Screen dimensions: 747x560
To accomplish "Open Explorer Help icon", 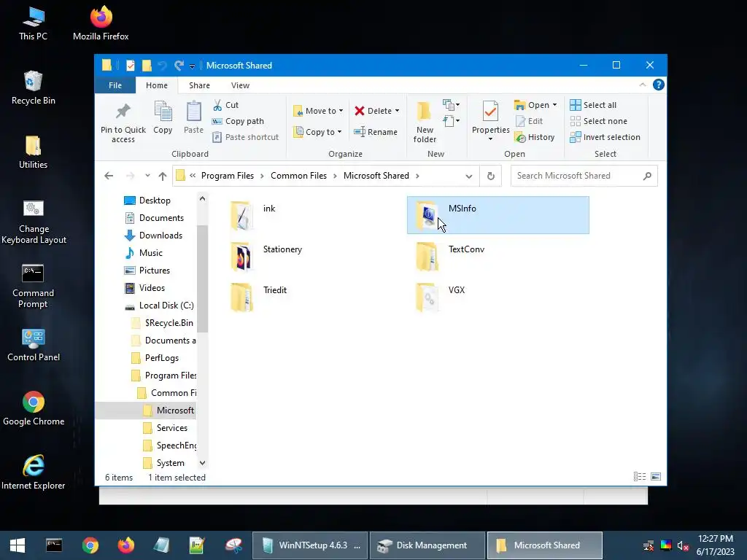I will (659, 85).
